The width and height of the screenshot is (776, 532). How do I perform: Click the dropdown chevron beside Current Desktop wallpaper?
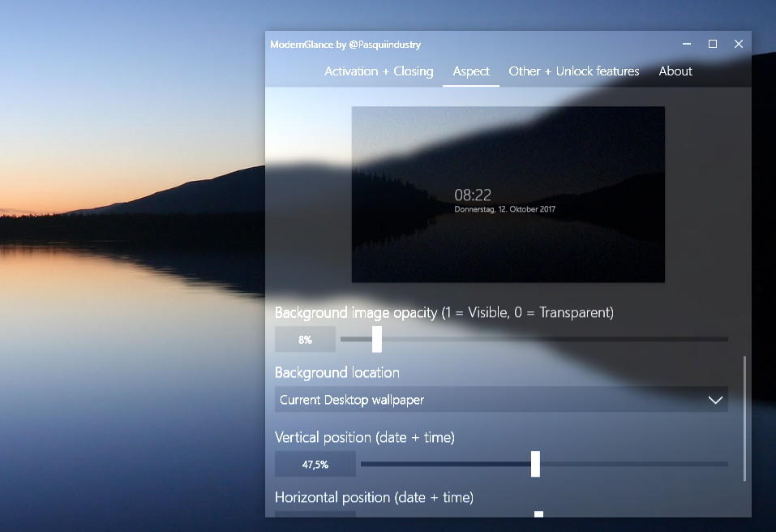[715, 400]
